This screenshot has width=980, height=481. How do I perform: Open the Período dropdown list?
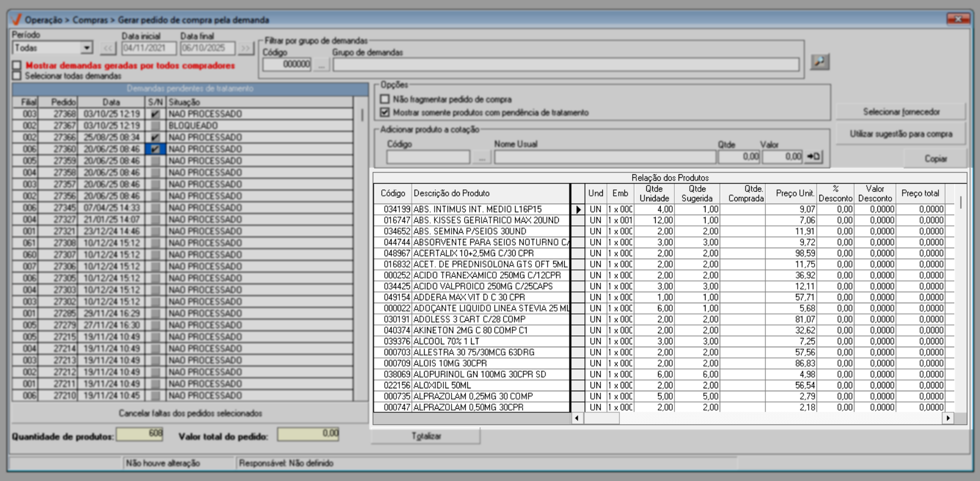pos(87,48)
